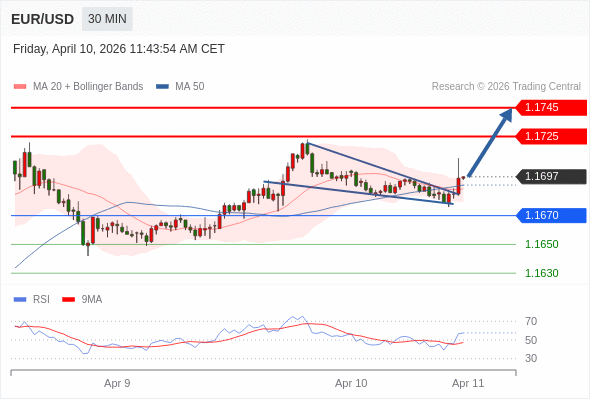Click the RSI blue legend swatch
Image resolution: width=590 pixels, height=400 pixels.
click(x=20, y=300)
